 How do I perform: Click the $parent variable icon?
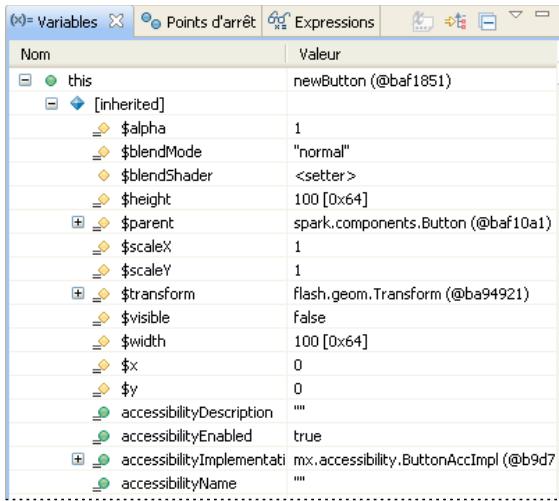click(101, 224)
